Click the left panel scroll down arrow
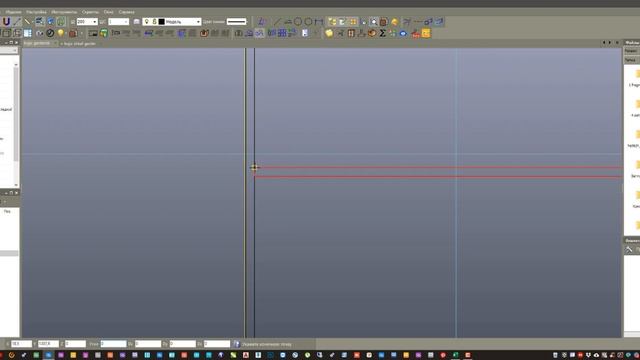Viewport: 640px width, 360px height. coord(16,185)
